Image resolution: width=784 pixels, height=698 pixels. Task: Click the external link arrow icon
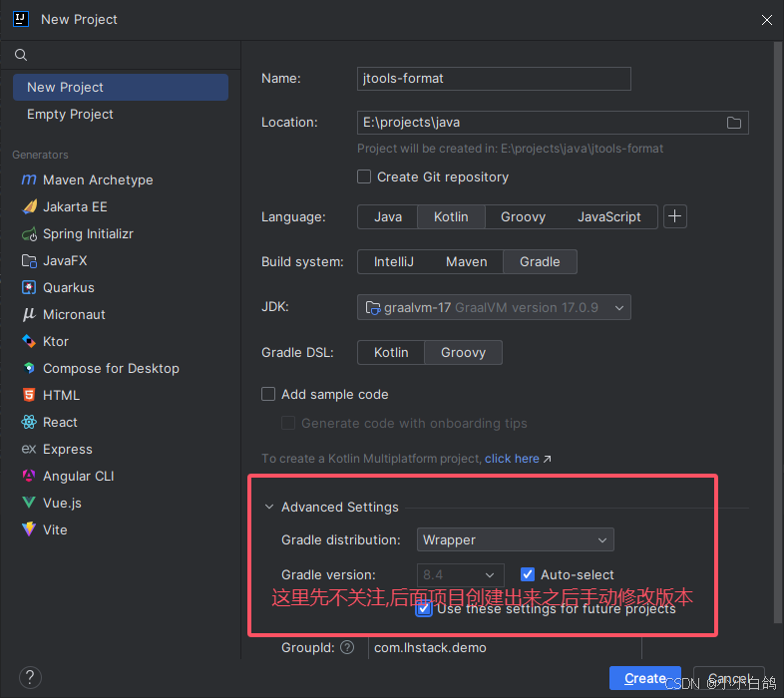(x=547, y=459)
